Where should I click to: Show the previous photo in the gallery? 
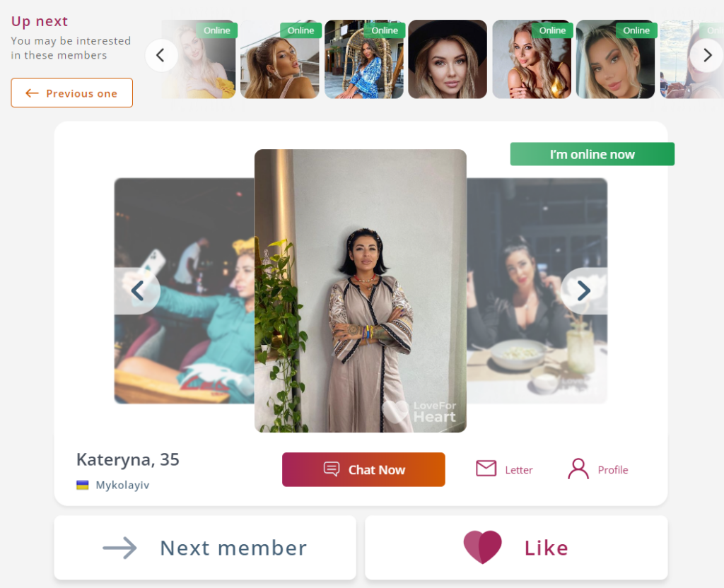pyautogui.click(x=137, y=290)
